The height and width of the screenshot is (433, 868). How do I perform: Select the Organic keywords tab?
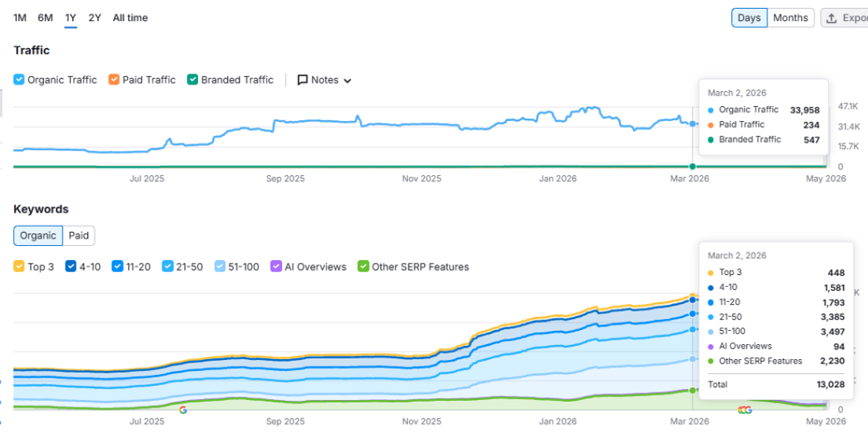(38, 235)
